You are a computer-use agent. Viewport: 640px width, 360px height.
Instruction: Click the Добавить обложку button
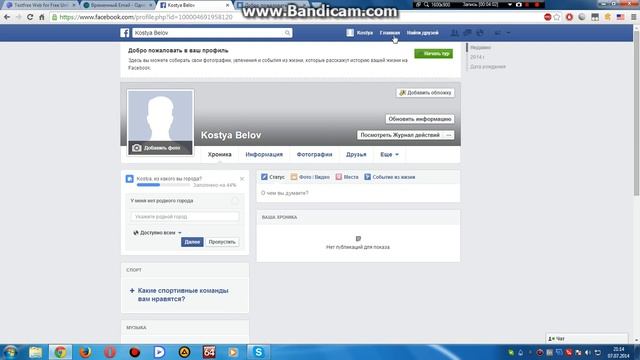(425, 93)
